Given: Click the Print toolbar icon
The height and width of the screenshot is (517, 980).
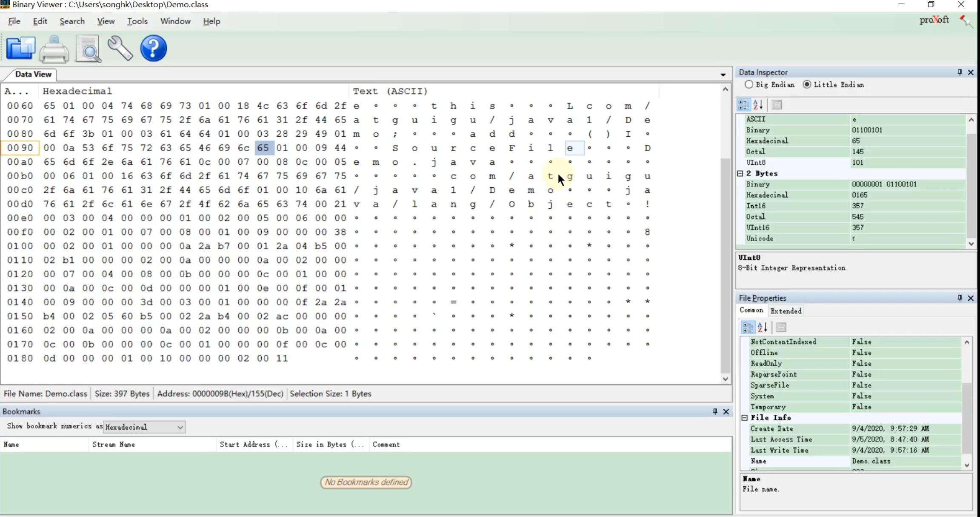Looking at the screenshot, I should click(54, 49).
